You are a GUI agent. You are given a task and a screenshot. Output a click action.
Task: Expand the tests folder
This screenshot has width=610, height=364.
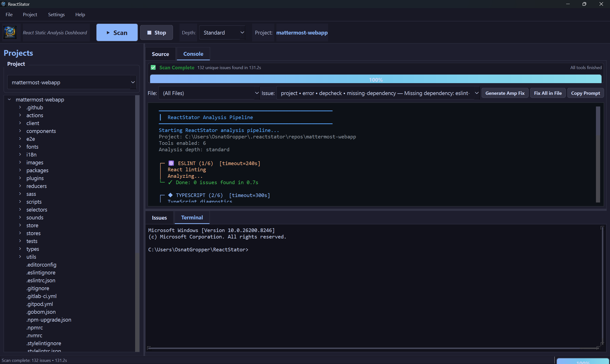(20, 241)
